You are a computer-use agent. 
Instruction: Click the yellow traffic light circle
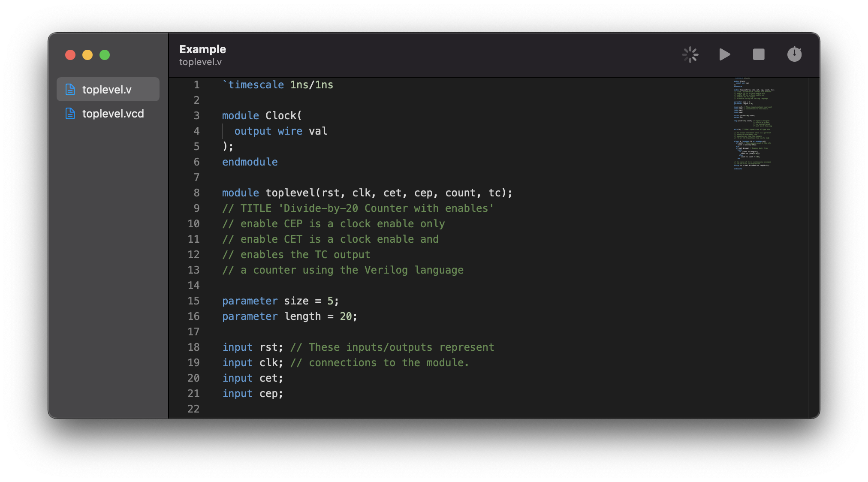click(x=87, y=55)
